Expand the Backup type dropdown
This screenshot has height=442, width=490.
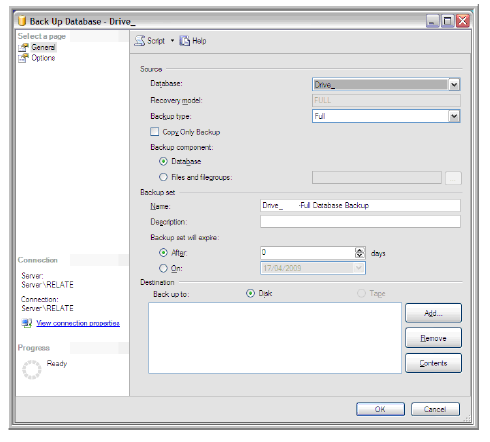[454, 116]
